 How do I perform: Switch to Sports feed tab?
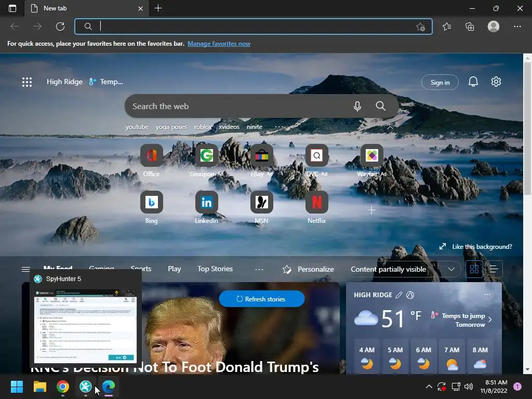click(x=141, y=269)
